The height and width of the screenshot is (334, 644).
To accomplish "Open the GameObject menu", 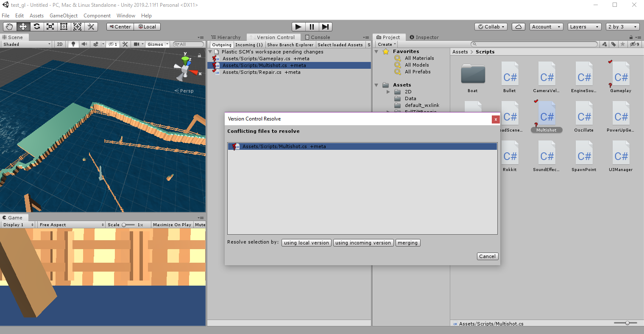I will click(x=64, y=16).
